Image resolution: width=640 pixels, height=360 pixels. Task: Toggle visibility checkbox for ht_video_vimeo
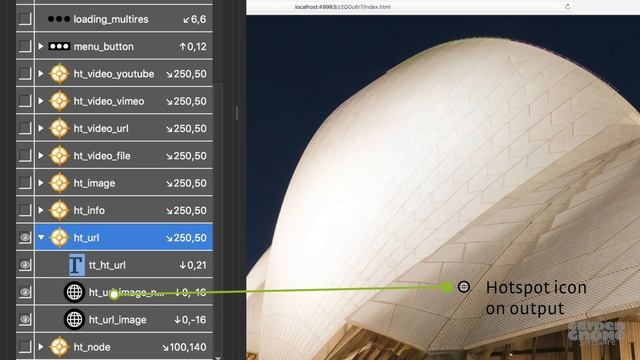[x=25, y=101]
